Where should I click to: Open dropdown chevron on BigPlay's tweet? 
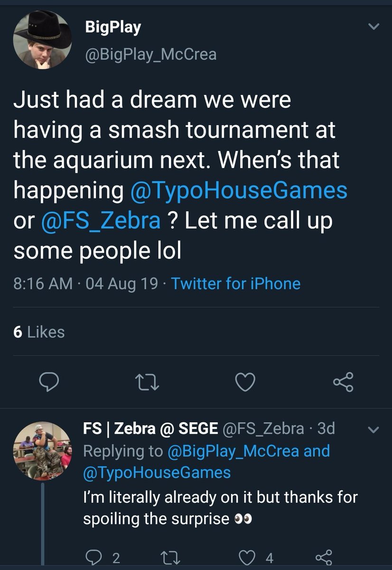[x=374, y=27]
